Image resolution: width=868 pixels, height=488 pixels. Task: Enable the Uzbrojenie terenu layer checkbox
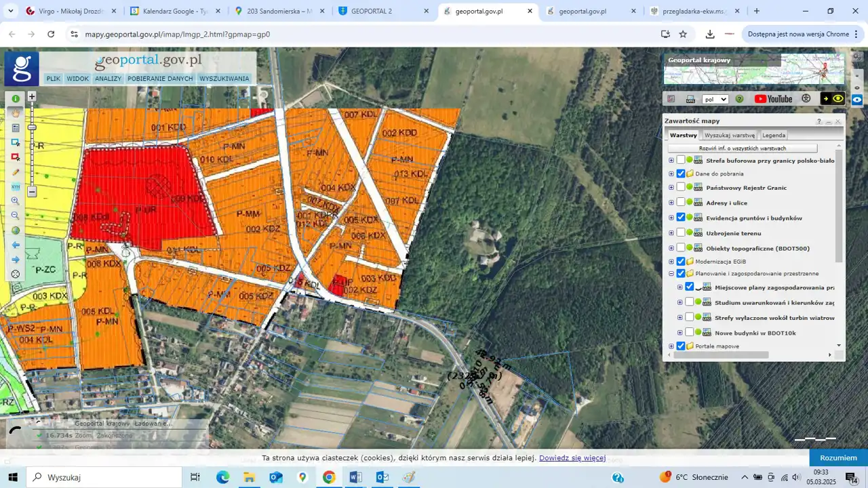(x=681, y=232)
